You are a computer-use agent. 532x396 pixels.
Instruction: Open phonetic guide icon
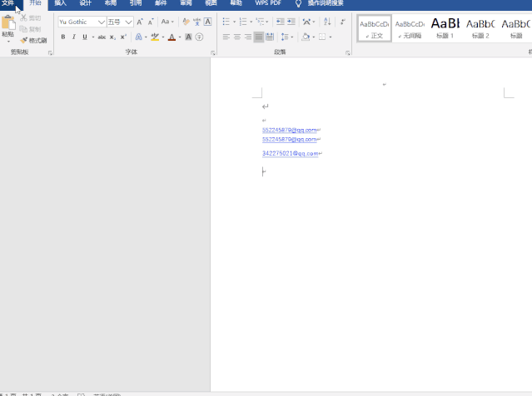(196, 22)
